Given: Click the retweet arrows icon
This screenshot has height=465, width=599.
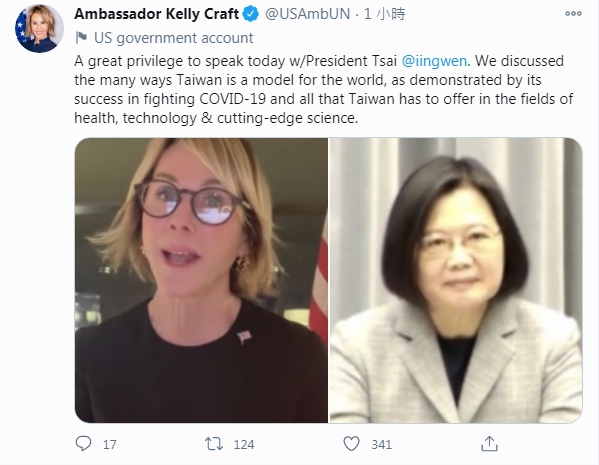Looking at the screenshot, I should click(214, 444).
